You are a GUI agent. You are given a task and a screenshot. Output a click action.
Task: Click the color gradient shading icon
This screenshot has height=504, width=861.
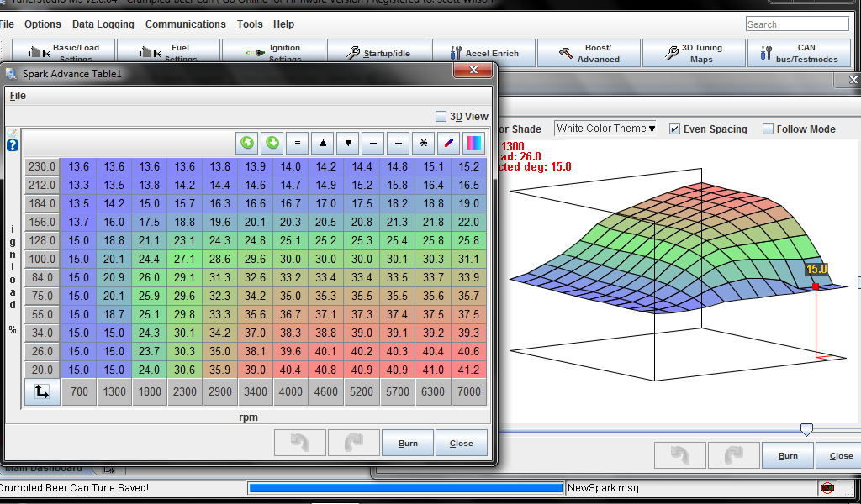[x=474, y=142]
